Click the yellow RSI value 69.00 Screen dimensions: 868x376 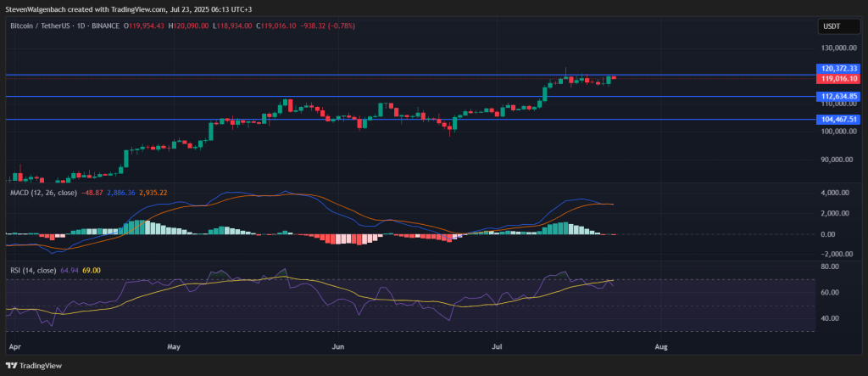point(92,270)
